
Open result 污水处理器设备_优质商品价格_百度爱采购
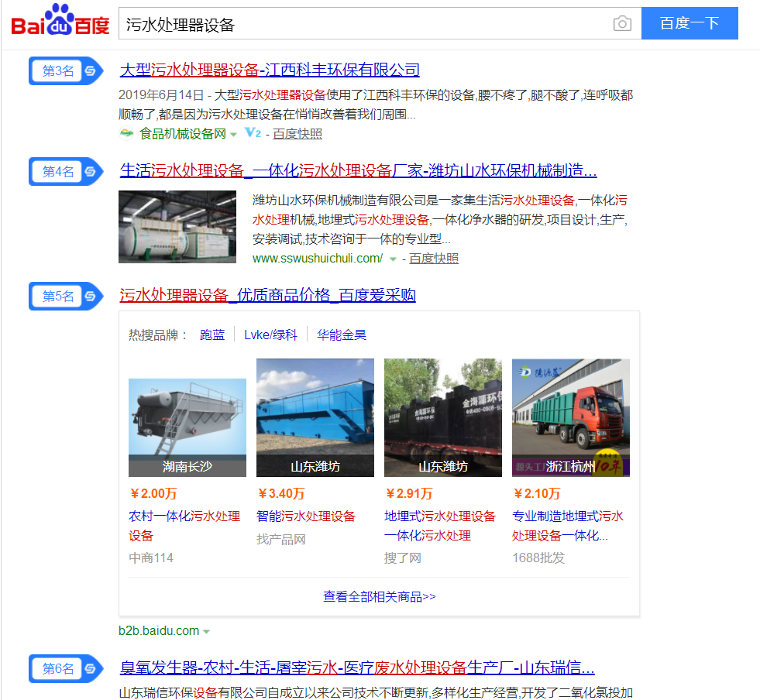pyautogui.click(x=267, y=295)
